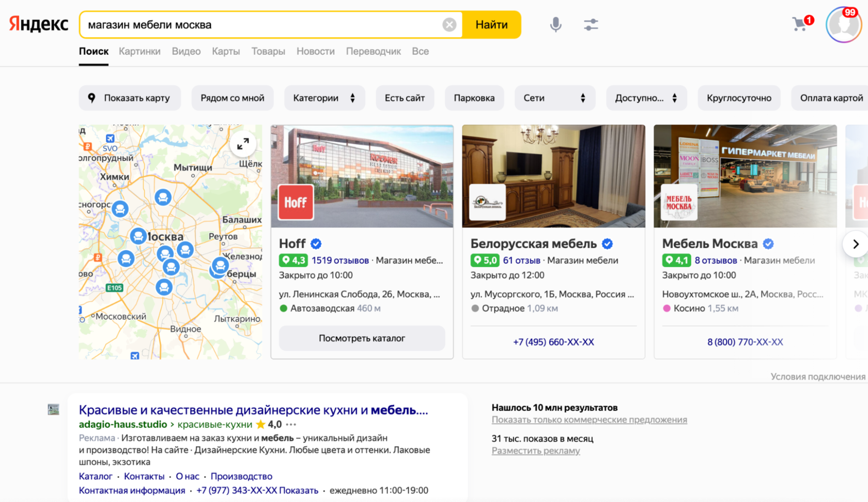
Task: Click favicon of adagio-haus ad result
Action: [53, 409]
